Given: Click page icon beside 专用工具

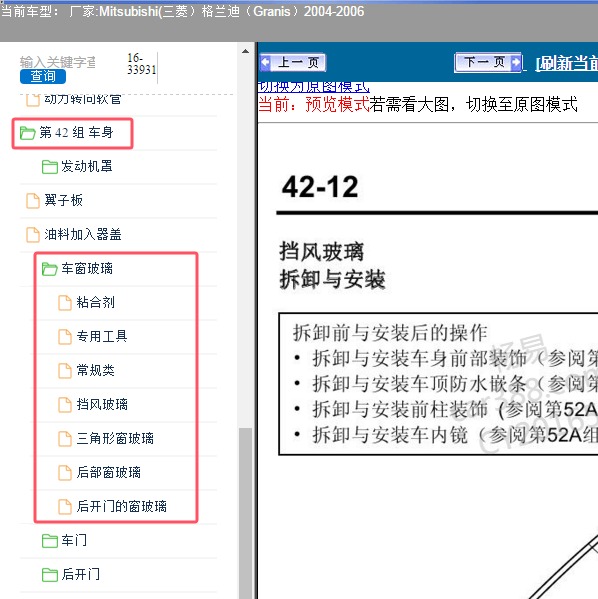Looking at the screenshot, I should tap(65, 337).
